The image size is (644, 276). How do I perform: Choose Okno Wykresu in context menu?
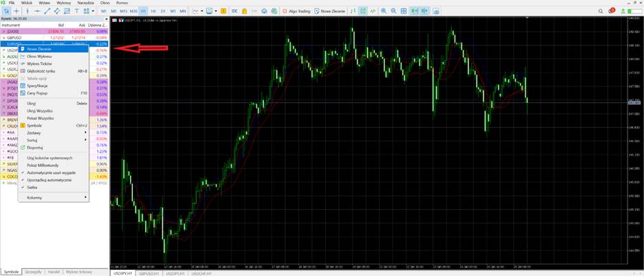(x=54, y=57)
